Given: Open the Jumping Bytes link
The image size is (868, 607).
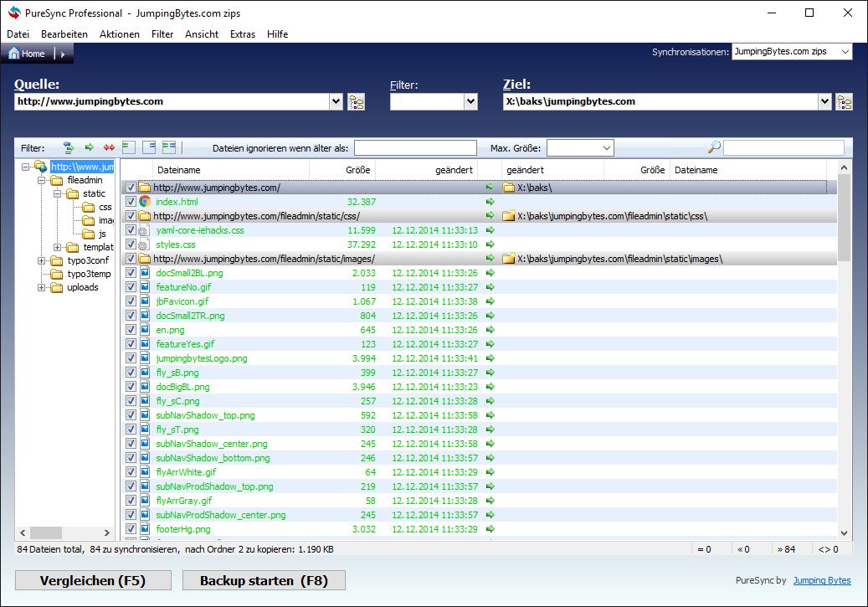Looking at the screenshot, I should point(822,580).
